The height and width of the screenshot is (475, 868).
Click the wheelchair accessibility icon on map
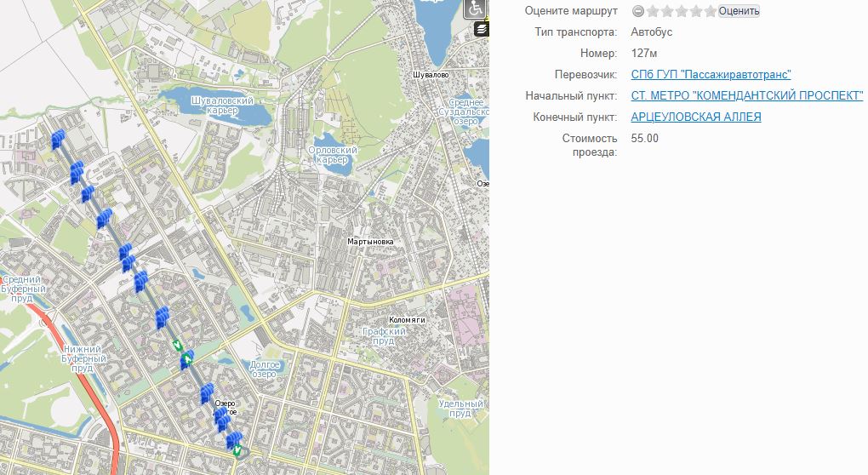[x=477, y=9]
